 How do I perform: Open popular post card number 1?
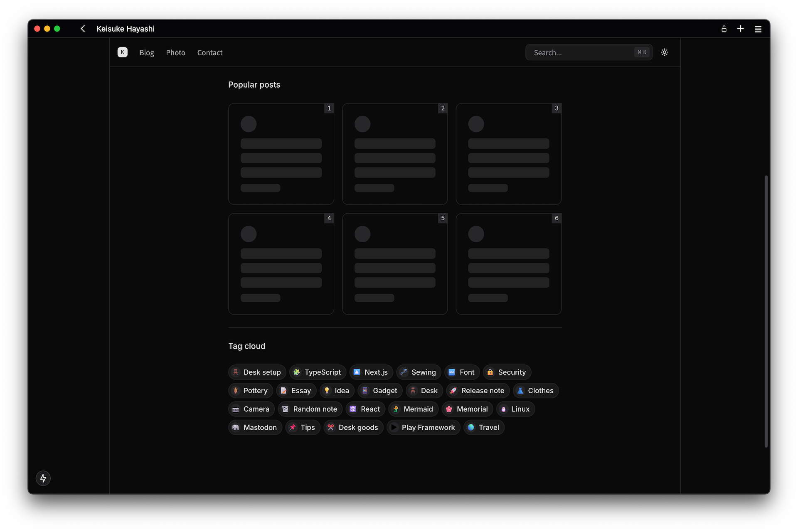281,154
